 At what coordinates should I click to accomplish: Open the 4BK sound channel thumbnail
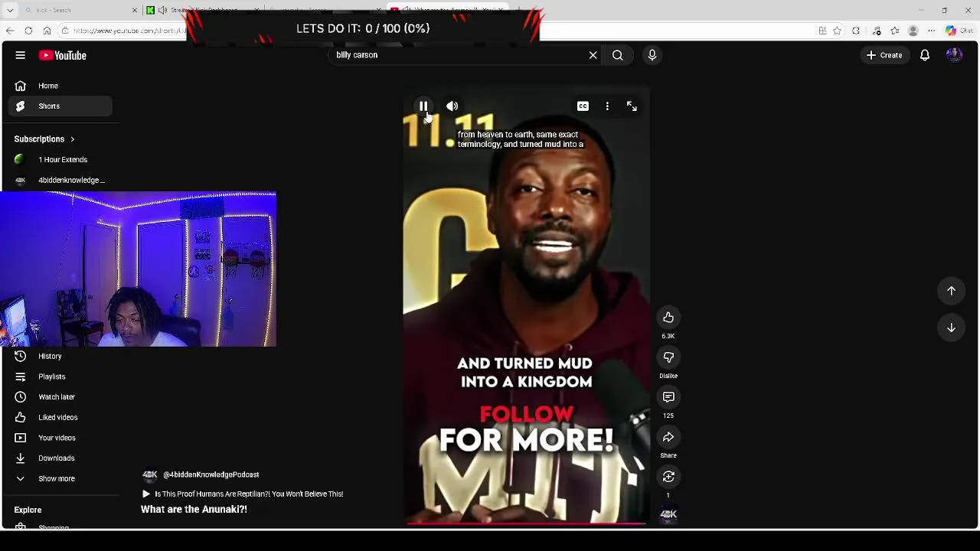pos(668,515)
